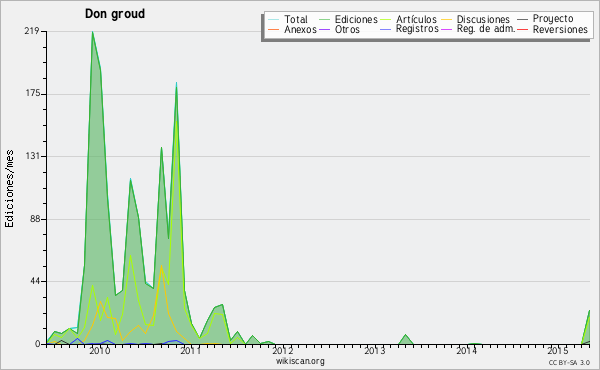The width and height of the screenshot is (600, 370).
Task: Click the chart title 'Don groud'
Action: (115, 14)
